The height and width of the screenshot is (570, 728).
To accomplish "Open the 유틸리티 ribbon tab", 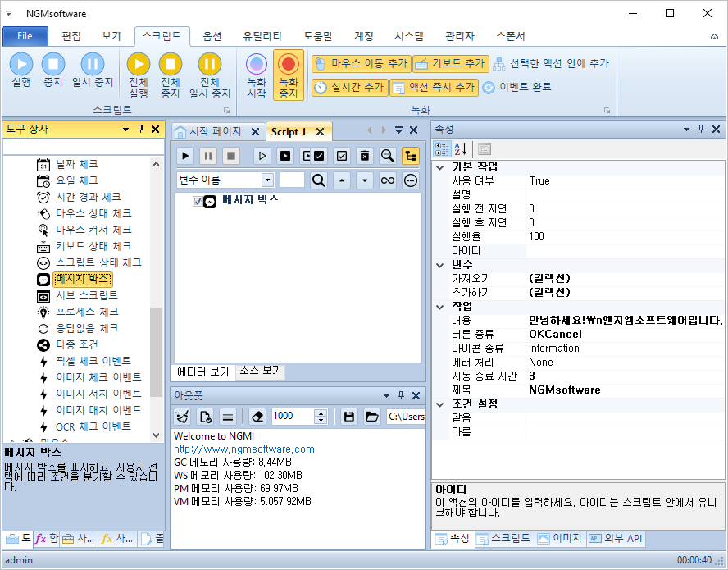I will click(x=262, y=36).
